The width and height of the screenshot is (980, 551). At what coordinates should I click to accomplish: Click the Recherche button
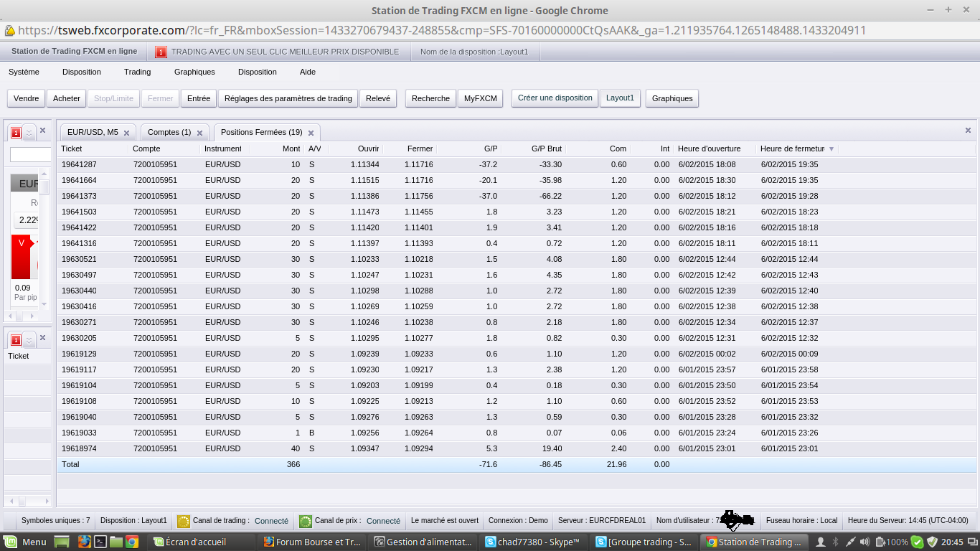(430, 98)
